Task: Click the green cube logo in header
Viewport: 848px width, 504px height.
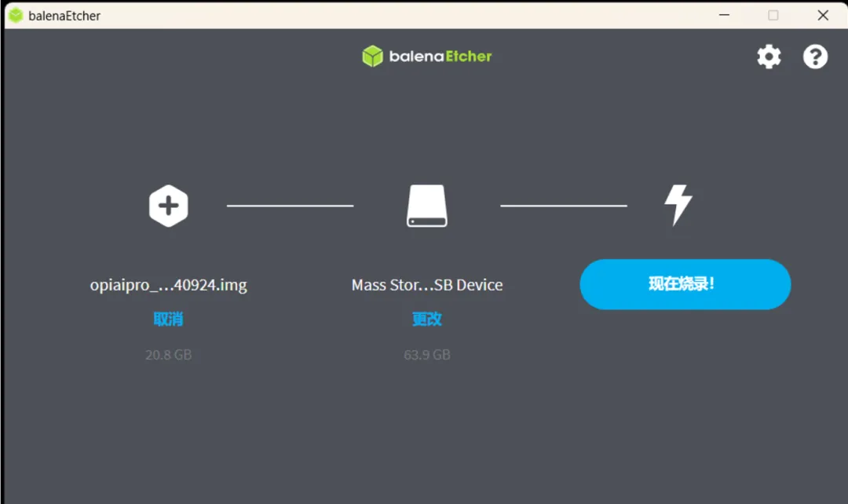Action: coord(372,57)
